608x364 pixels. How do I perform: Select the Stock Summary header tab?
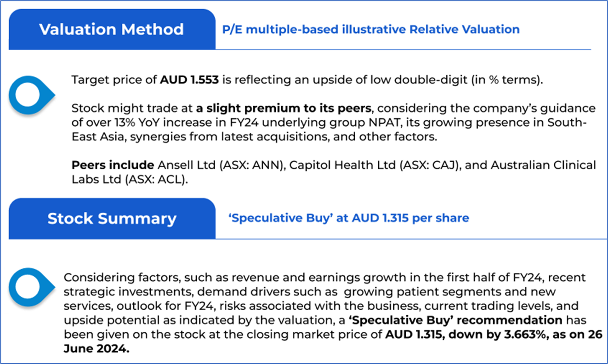tap(112, 218)
